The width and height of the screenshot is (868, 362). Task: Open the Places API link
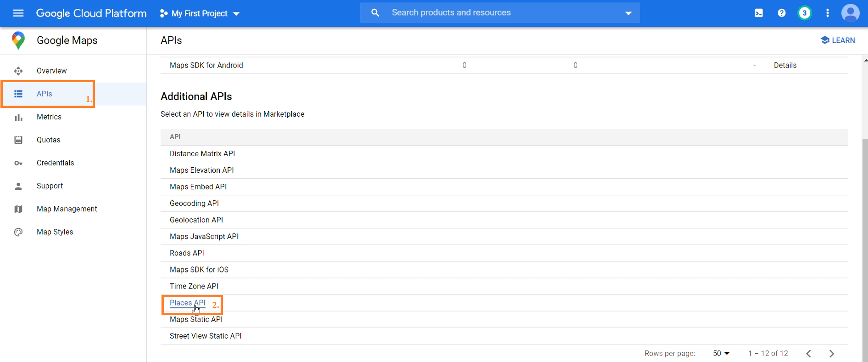pyautogui.click(x=188, y=303)
